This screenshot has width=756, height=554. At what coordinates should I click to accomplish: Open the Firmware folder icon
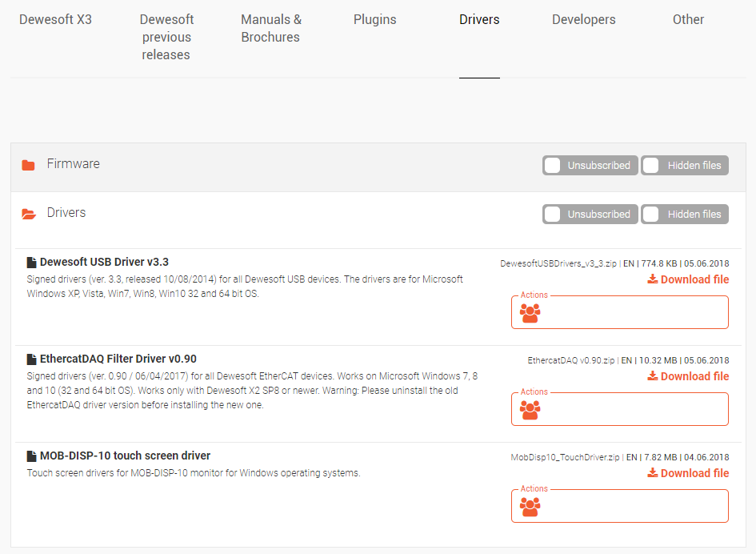pyautogui.click(x=29, y=165)
